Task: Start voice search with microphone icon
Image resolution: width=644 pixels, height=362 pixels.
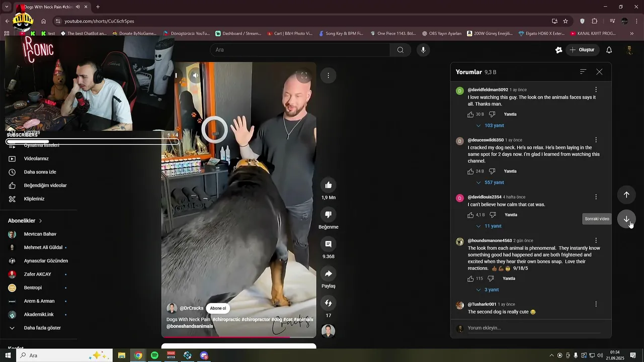Action: (x=423, y=50)
